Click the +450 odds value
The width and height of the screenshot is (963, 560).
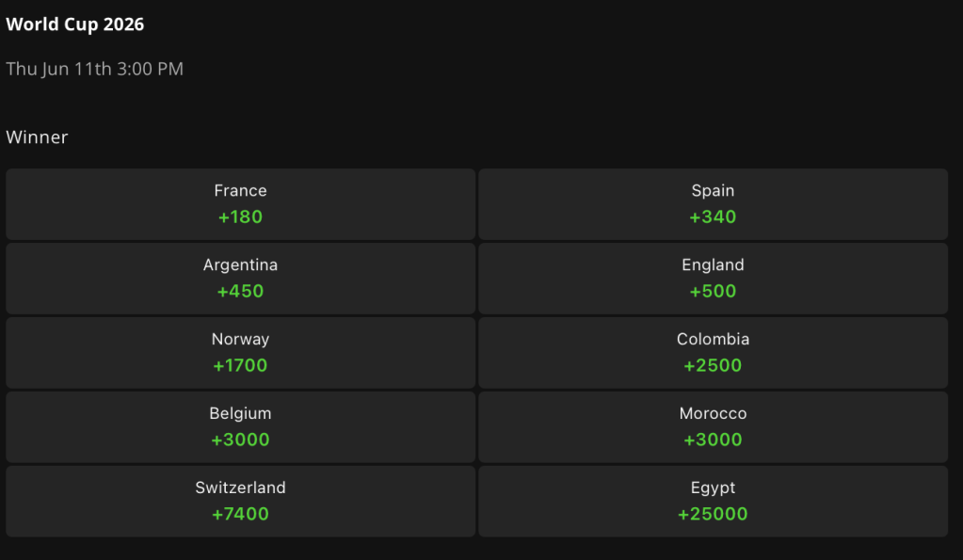tap(240, 291)
